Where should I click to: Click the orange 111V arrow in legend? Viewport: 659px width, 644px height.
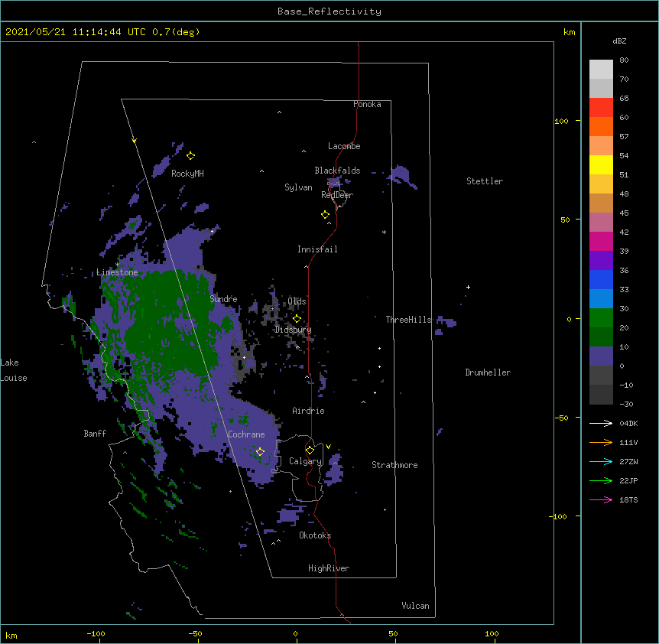point(601,442)
